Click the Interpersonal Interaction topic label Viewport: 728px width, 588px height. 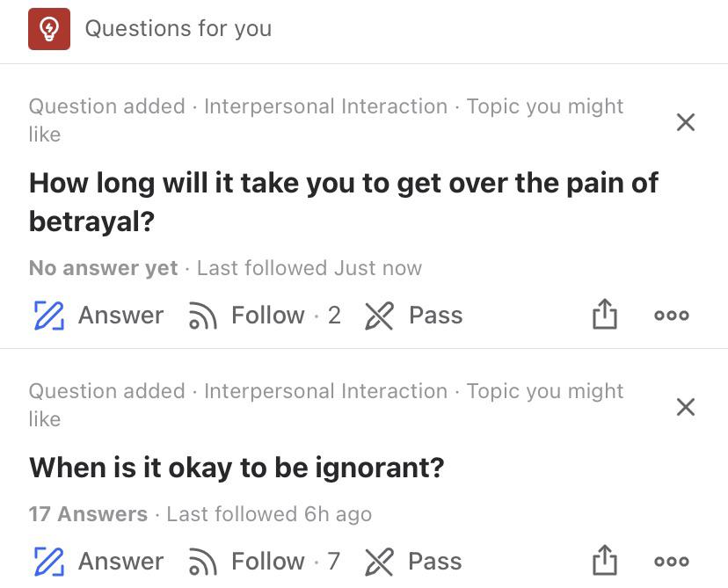(325, 106)
